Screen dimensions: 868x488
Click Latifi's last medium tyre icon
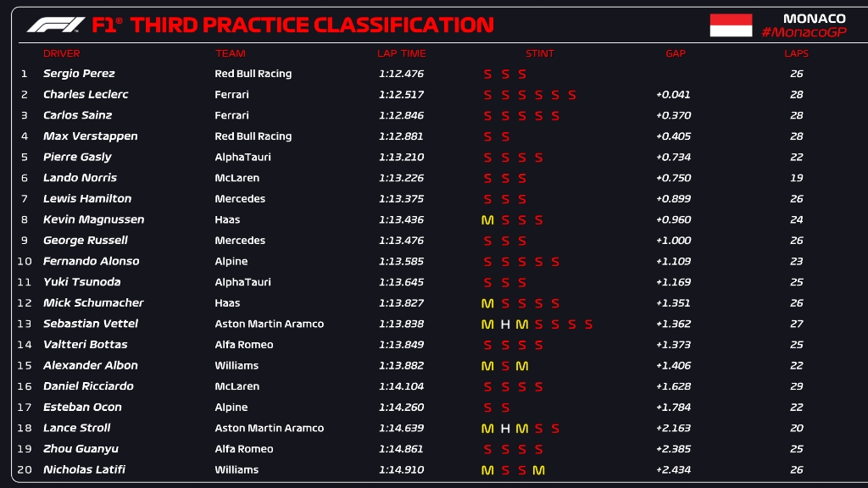pyautogui.click(x=538, y=470)
